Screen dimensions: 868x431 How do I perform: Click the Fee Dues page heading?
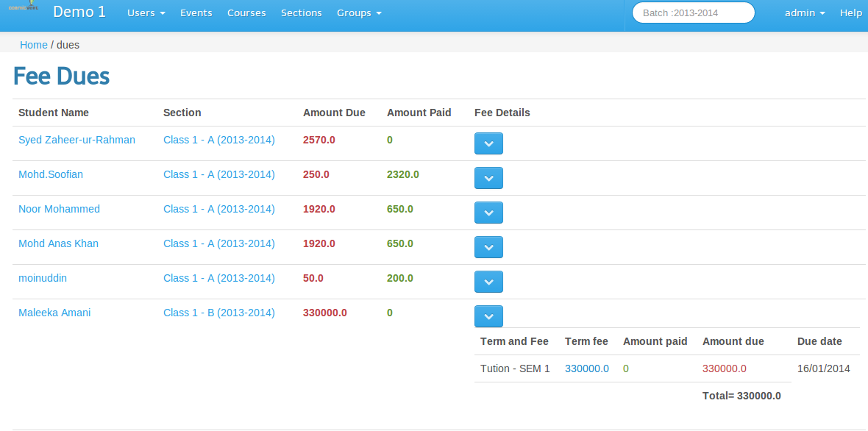pos(62,76)
